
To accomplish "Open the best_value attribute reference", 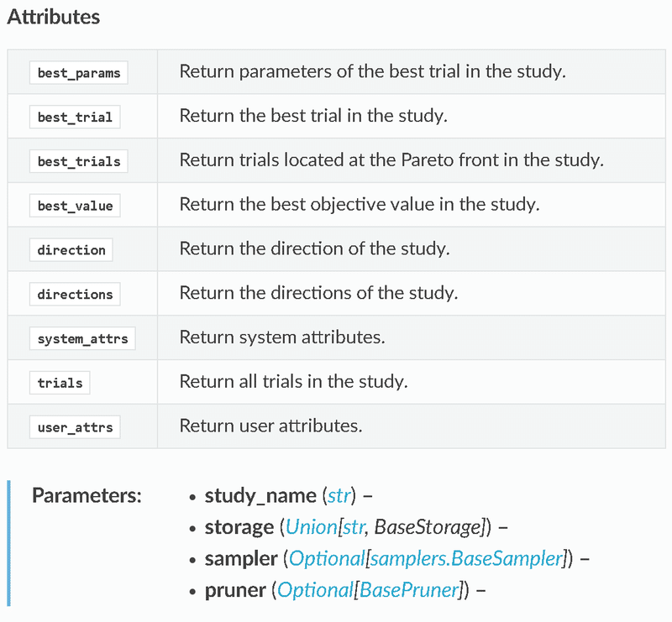I will coord(75,206).
